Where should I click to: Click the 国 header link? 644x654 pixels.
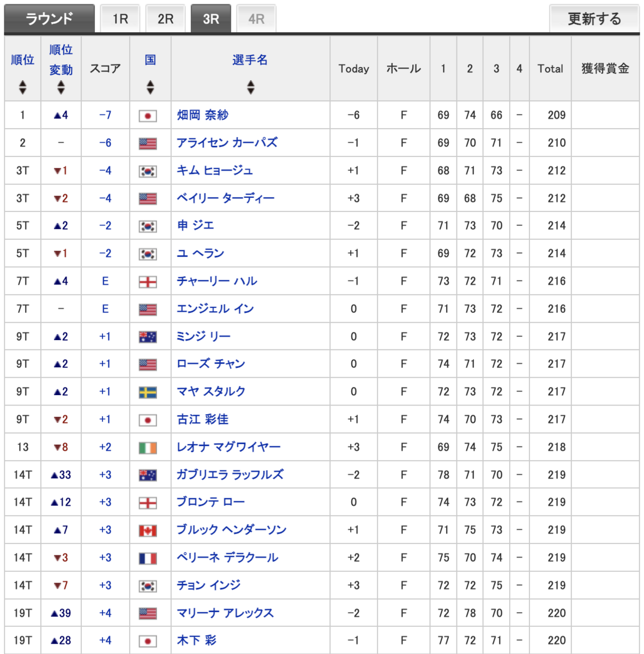pyautogui.click(x=151, y=60)
